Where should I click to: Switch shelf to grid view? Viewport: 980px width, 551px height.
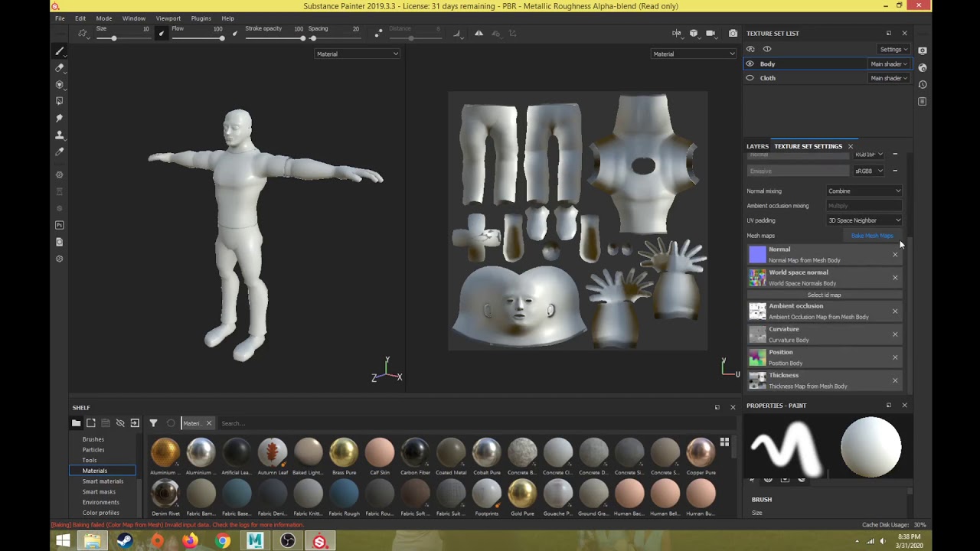coord(724,442)
